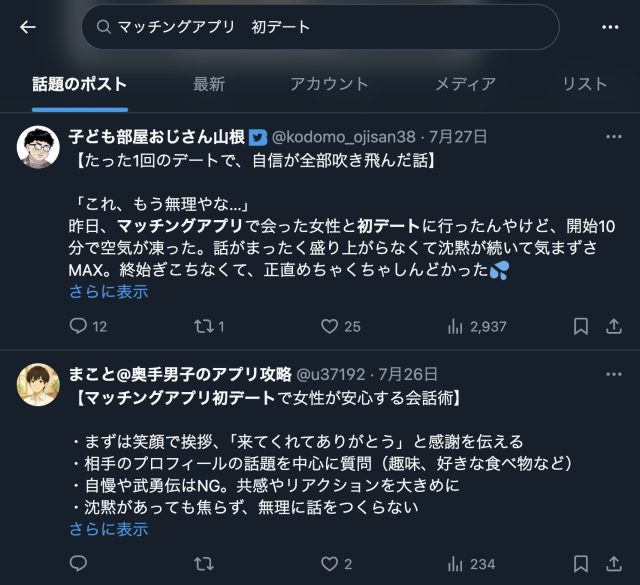The height and width of the screenshot is (585, 640).
Task: Repost the first post with 1 repost
Action: (x=203, y=326)
